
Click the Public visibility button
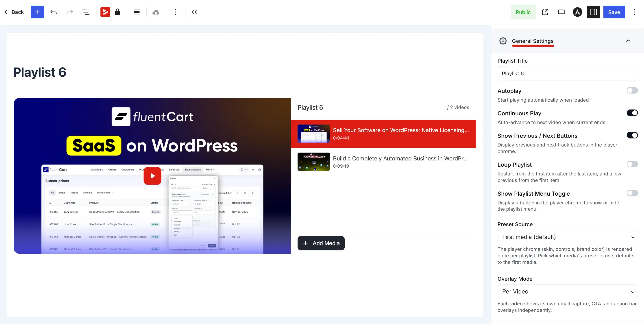(523, 12)
